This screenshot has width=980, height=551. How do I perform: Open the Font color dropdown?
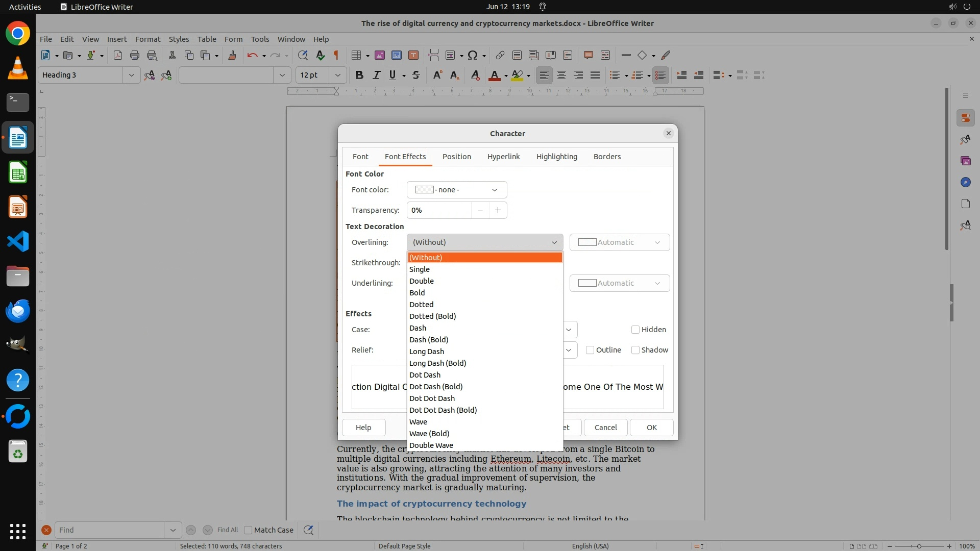457,190
